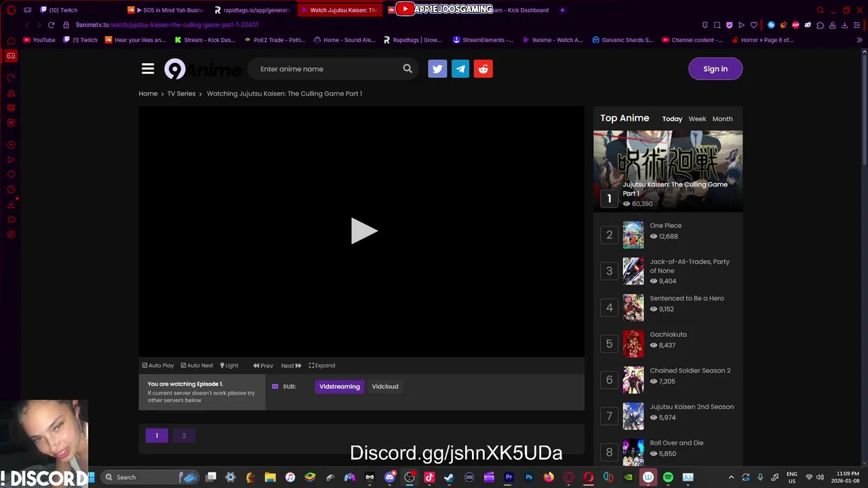Open Chained Soldier Season 2 entry
Screen dimensions: 868x488
[x=690, y=371]
